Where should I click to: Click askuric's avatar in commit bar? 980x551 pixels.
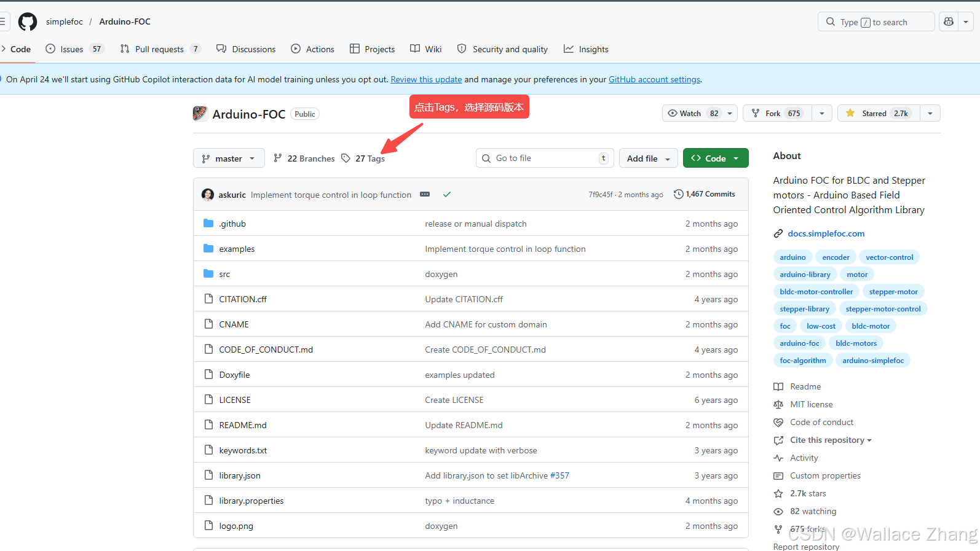(x=208, y=195)
